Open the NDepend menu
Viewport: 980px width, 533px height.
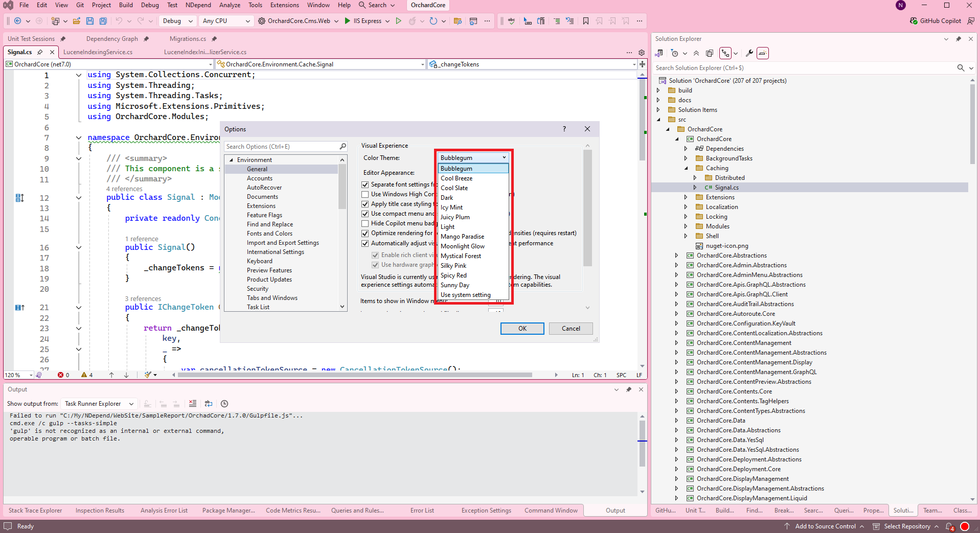[198, 5]
